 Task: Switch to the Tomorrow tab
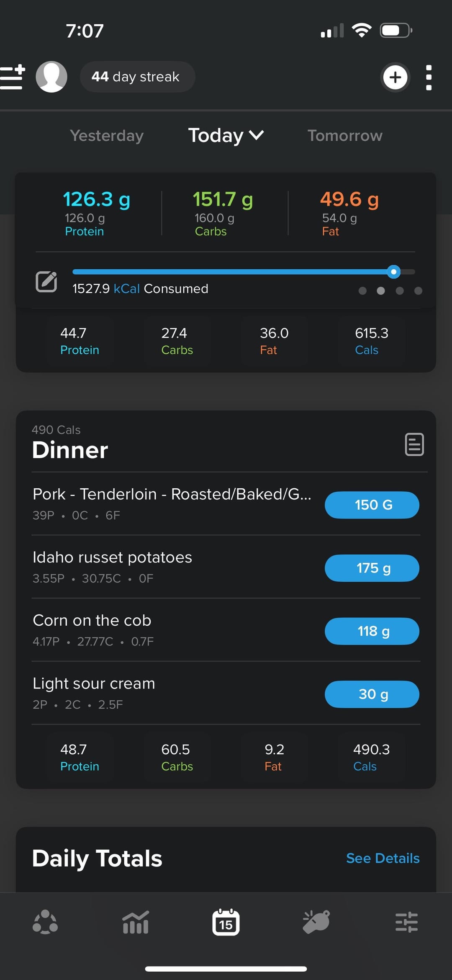point(345,135)
